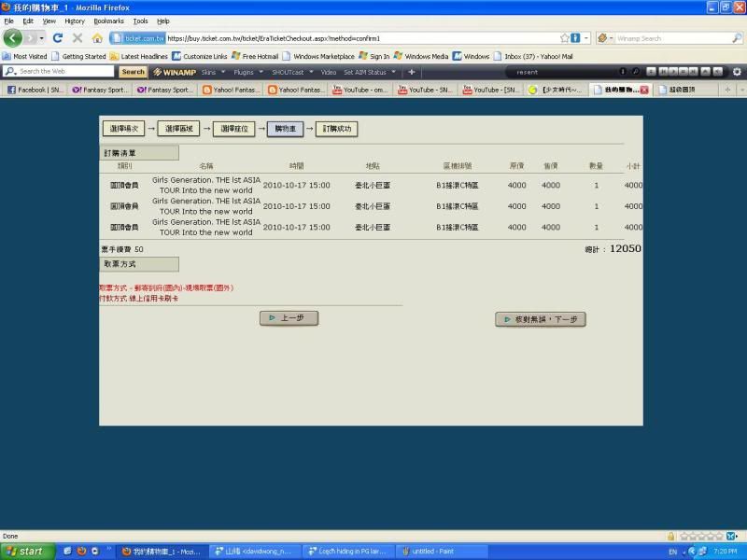This screenshot has height=560, width=747.
Task: Click the 訂購成功 step box
Action: 337,129
